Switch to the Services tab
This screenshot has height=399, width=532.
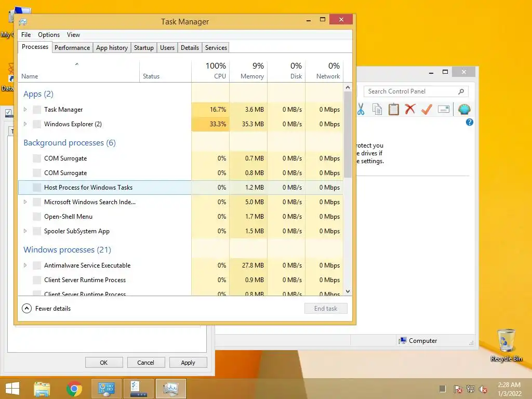click(216, 47)
